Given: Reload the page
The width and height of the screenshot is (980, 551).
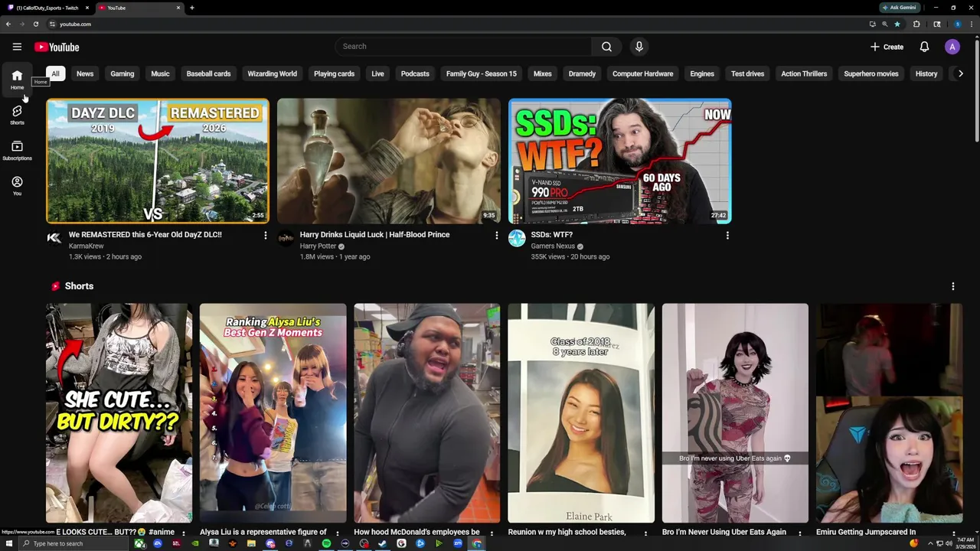Looking at the screenshot, I should [x=35, y=24].
